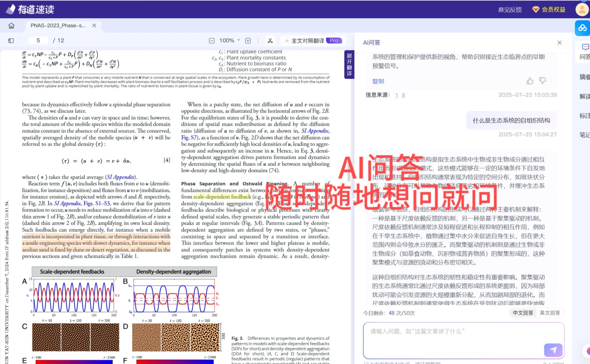Click the zoom in plus icon

(248, 40)
